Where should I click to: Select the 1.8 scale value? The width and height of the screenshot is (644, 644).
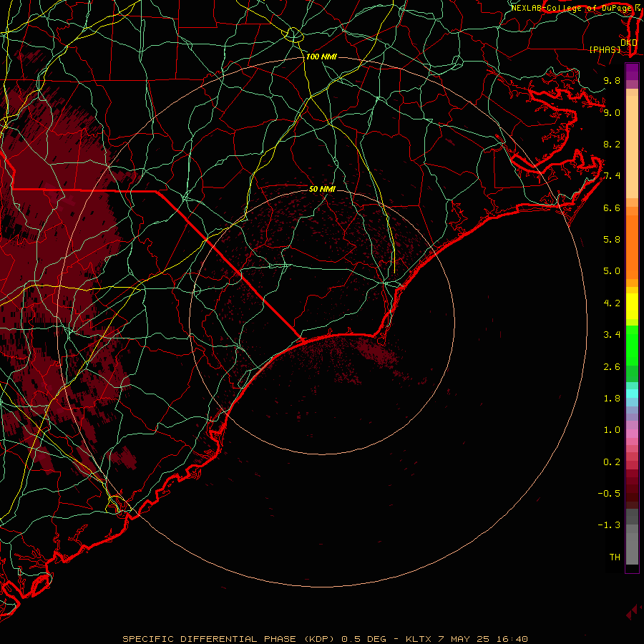point(612,399)
